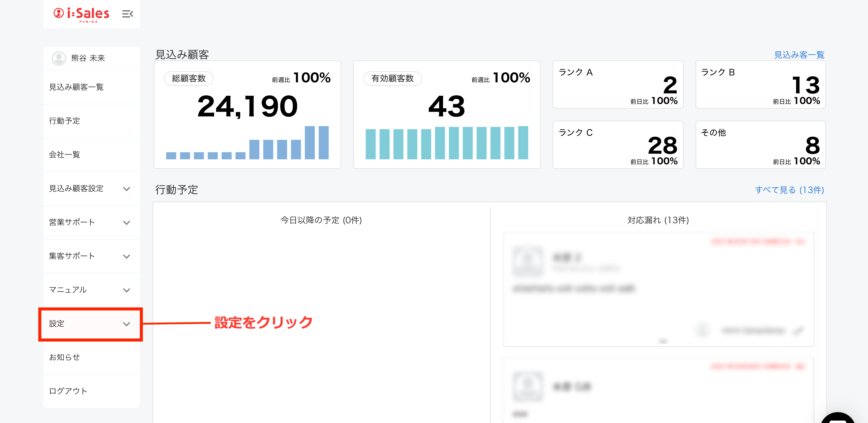This screenshot has width=868, height=423.
Task: Click the avatar on the first 対応漏れ card
Action: (x=528, y=261)
